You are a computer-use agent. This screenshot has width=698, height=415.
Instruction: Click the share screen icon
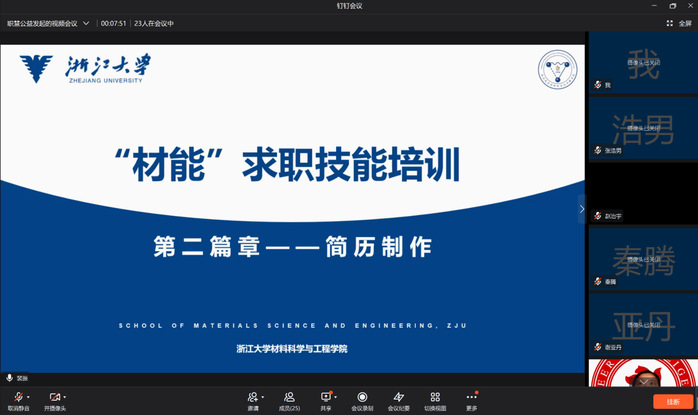tap(325, 397)
